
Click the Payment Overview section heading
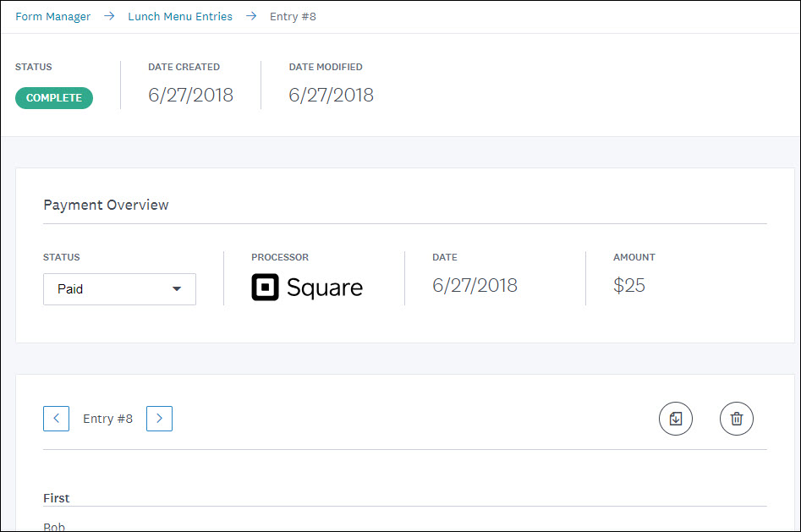[x=106, y=205]
